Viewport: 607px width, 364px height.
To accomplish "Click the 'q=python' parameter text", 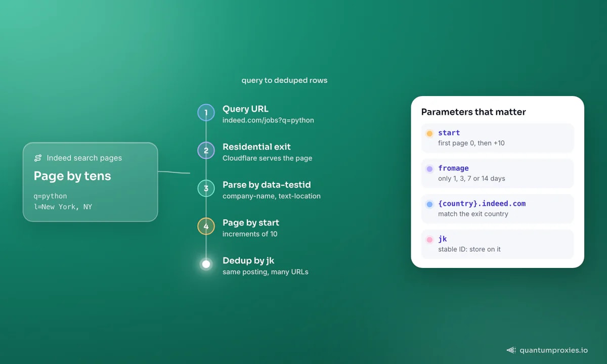I will point(50,196).
